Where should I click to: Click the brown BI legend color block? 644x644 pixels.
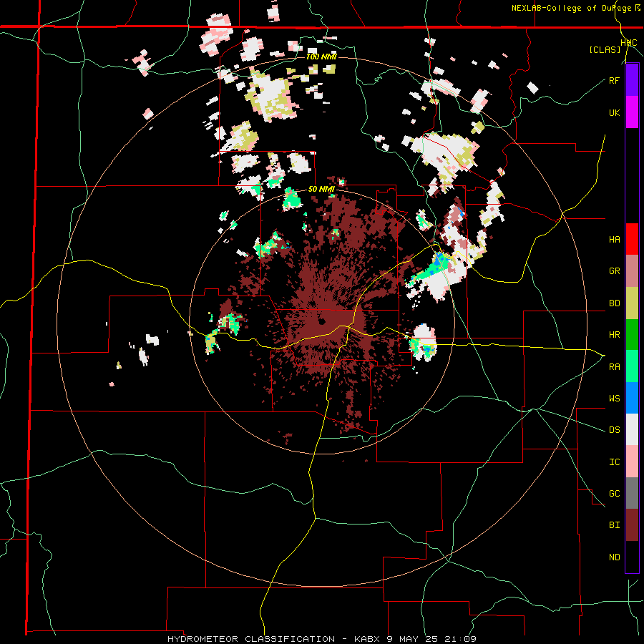(632, 525)
